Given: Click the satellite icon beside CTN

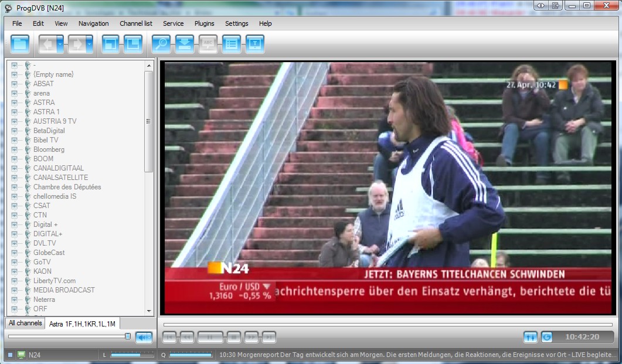Looking at the screenshot, I should pyautogui.click(x=28, y=215).
